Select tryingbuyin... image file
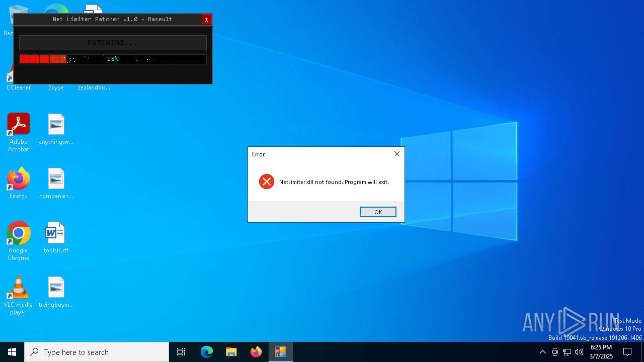644x362 pixels. tap(56, 292)
